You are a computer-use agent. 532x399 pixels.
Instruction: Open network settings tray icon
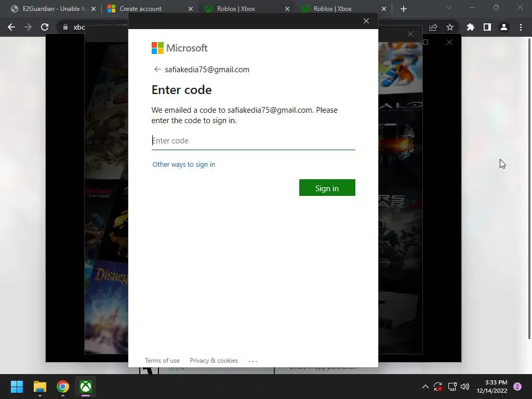click(x=452, y=387)
